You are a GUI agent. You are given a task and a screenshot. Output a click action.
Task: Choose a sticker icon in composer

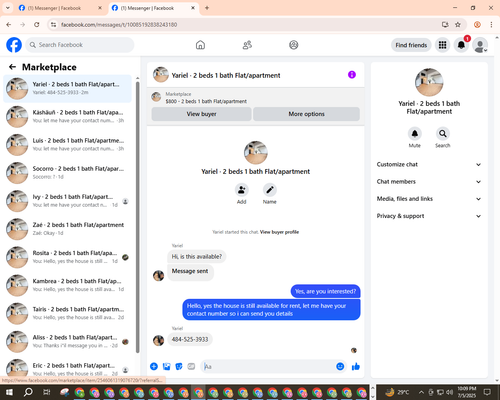tap(179, 367)
